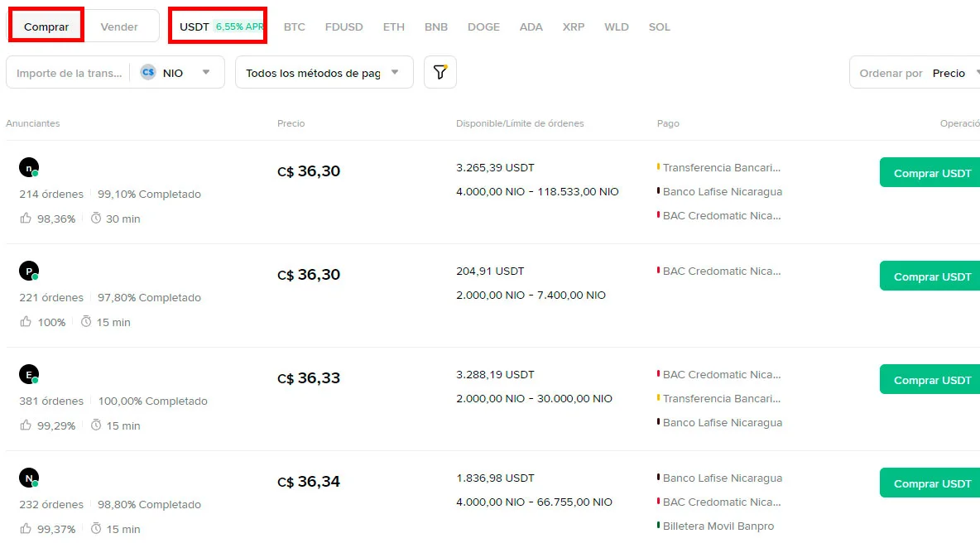980x543 pixels.
Task: Select the XRP crypto tab
Action: (573, 26)
